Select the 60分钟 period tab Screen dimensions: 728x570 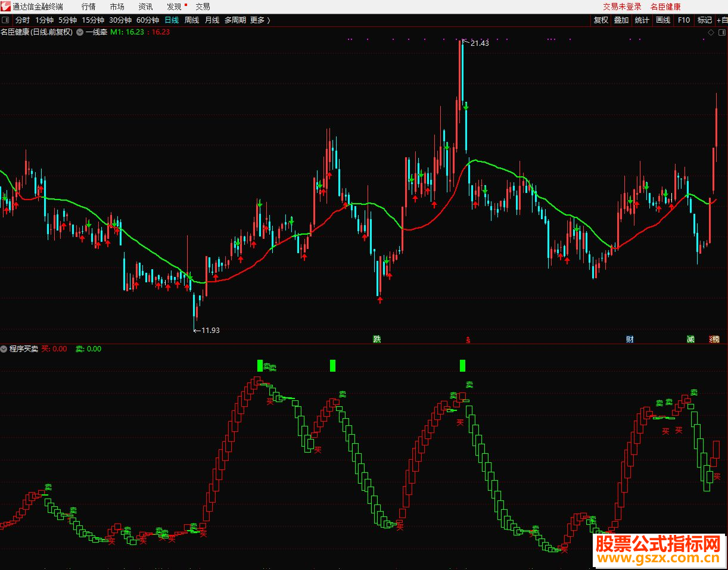[x=148, y=20]
